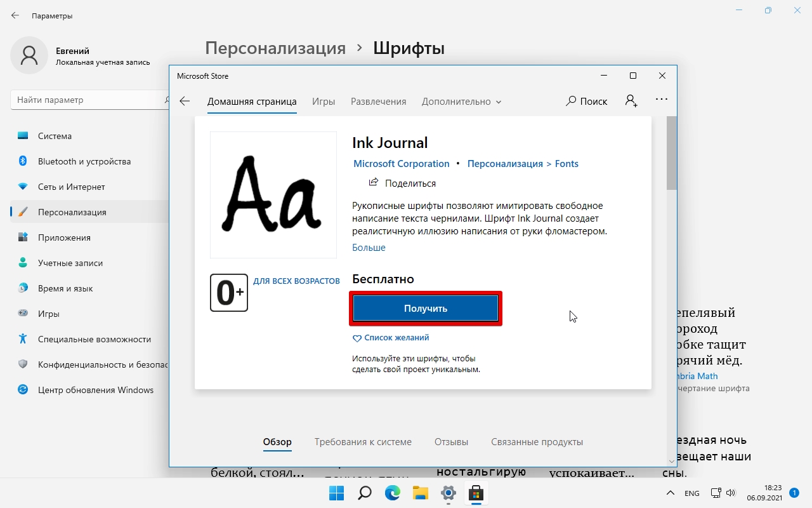This screenshot has width=812, height=508.
Task: Open the network tray icon
Action: pyautogui.click(x=716, y=493)
